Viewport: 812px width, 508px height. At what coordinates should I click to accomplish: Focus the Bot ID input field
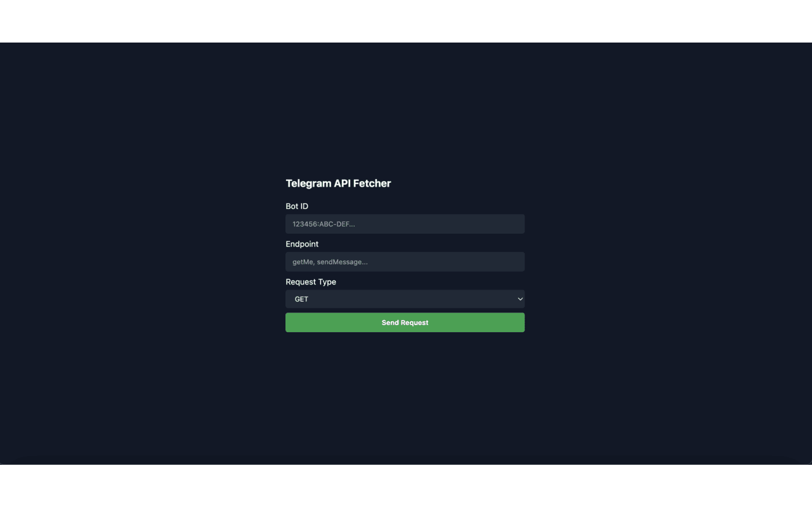(x=405, y=224)
